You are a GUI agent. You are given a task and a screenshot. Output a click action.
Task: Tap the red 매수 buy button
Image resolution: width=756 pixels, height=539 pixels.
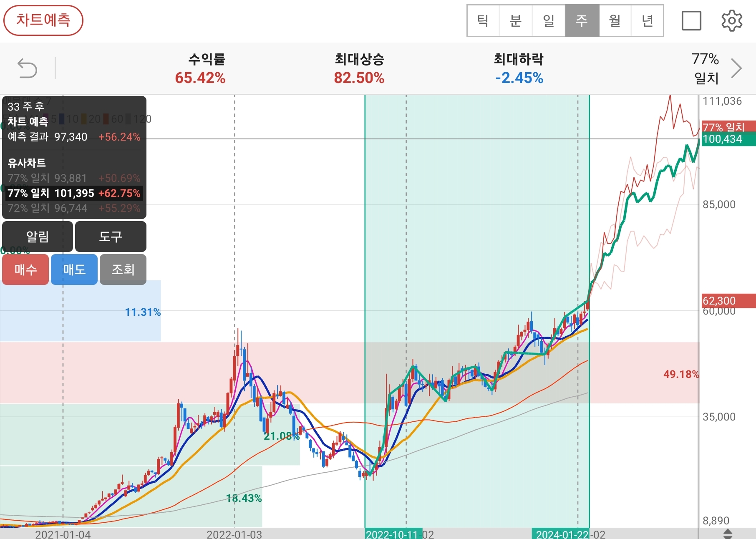tap(25, 269)
